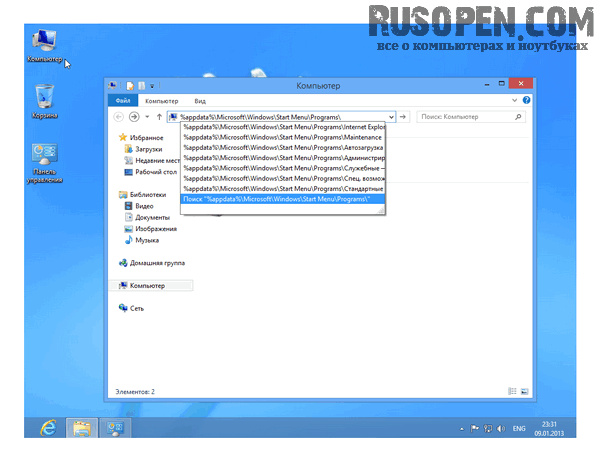Click the File Explorer taskbar icon
600x462 pixels.
coord(81,427)
